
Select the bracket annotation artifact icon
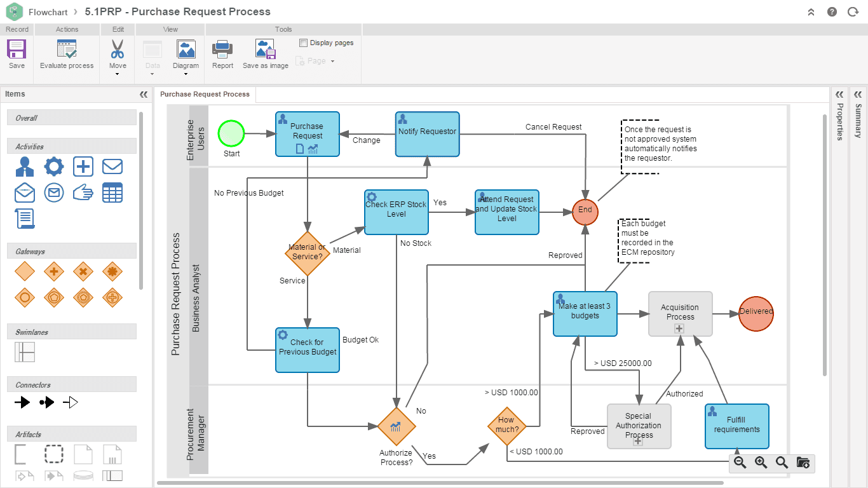20,454
